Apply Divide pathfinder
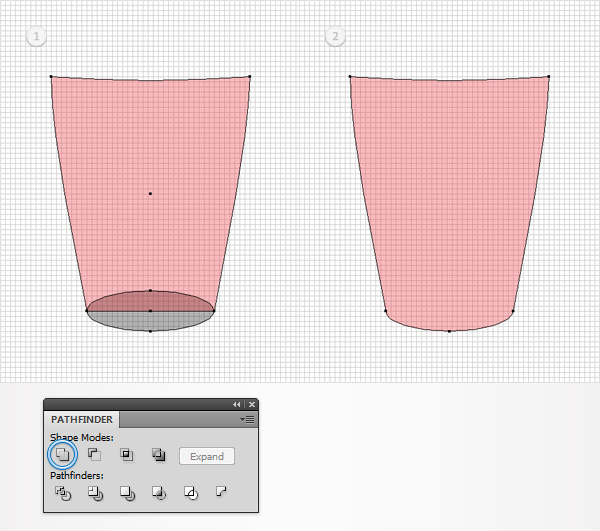Viewport: 600px width, 531px height. [63, 493]
